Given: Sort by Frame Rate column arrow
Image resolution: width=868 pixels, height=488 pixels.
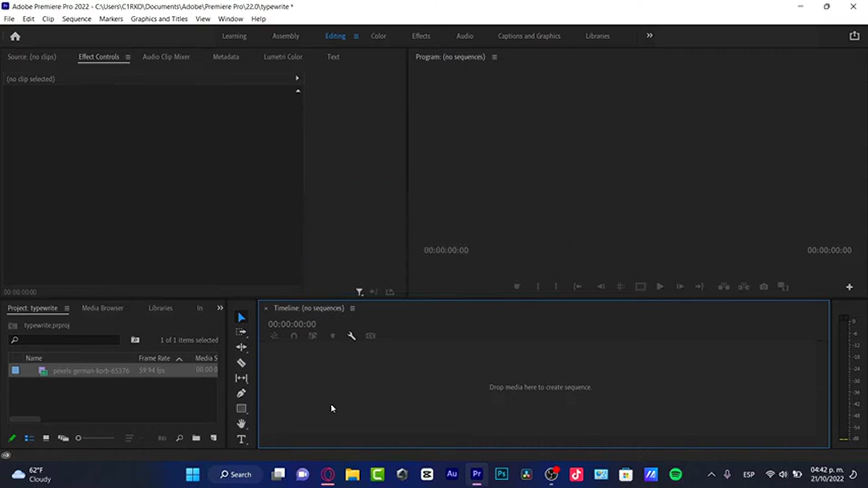Looking at the screenshot, I should click(x=179, y=359).
